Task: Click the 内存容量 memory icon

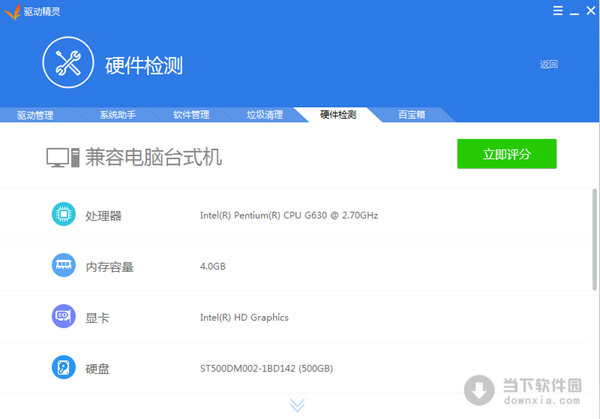Action: point(64,265)
